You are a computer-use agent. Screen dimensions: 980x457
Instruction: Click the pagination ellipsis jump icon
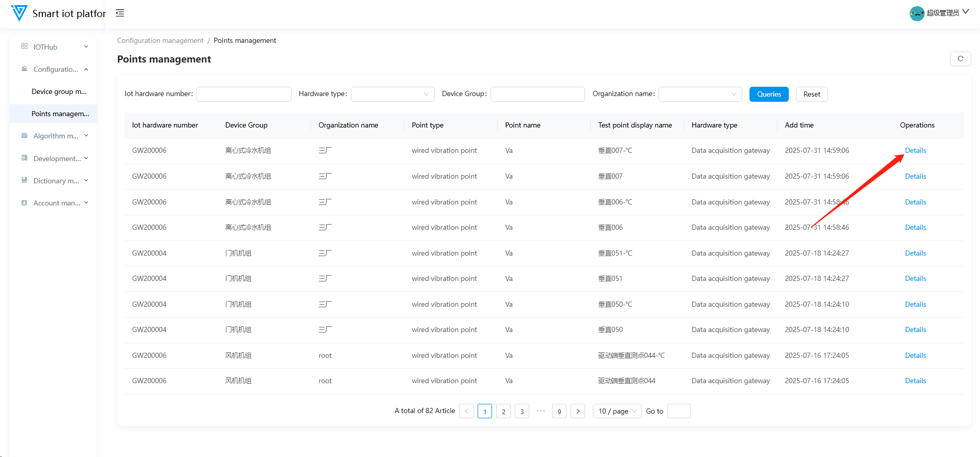click(541, 411)
